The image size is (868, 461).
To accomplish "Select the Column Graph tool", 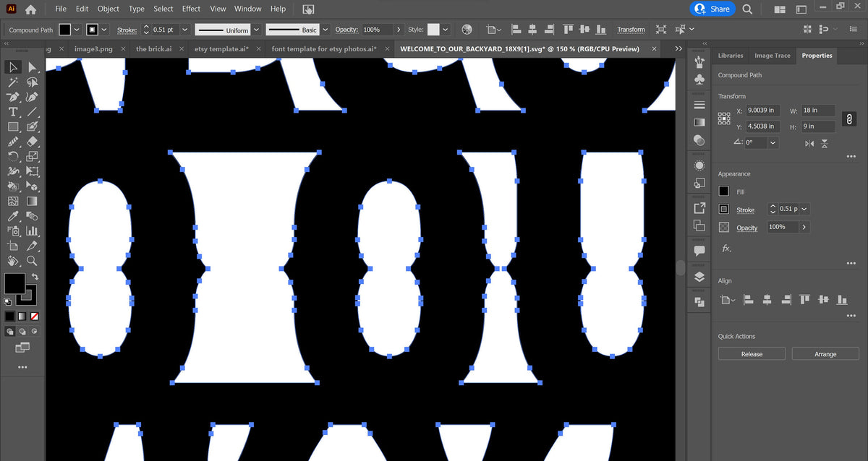I will pos(32,231).
